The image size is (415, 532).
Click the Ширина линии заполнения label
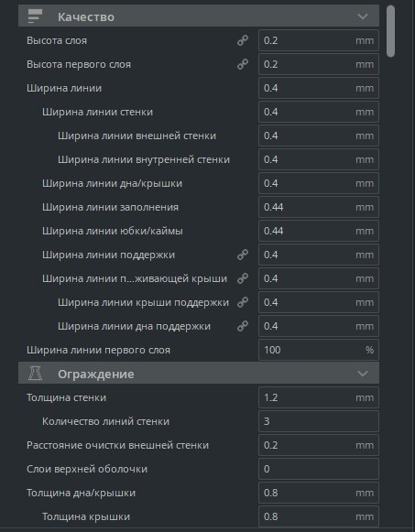tap(110, 207)
